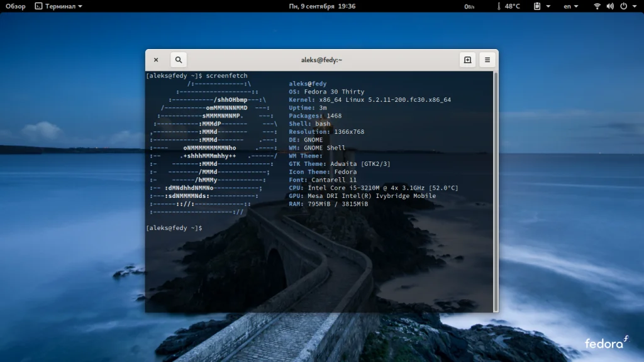Click the terminal vertical scrollbar

pos(495,189)
